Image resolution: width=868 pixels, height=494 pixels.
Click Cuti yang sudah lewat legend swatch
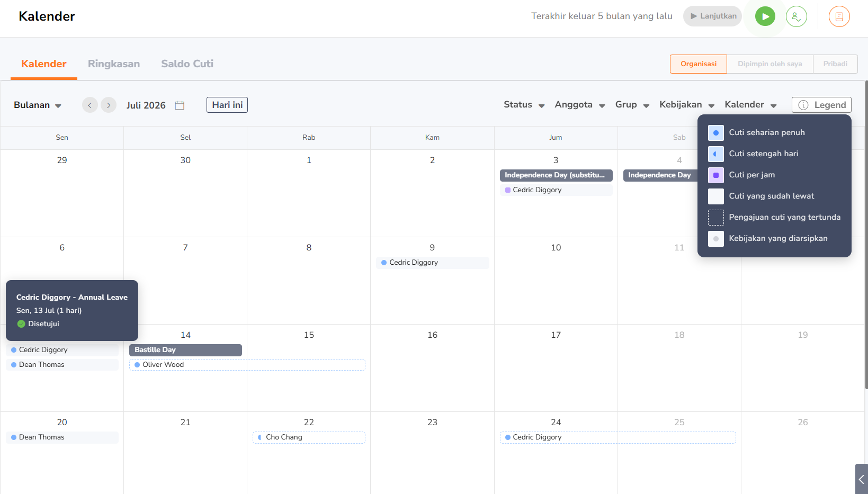(x=716, y=196)
